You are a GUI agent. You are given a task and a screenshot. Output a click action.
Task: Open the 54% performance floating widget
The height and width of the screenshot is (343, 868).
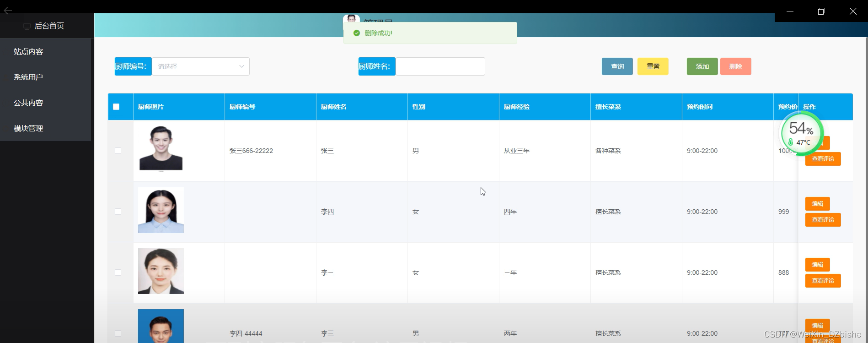click(x=801, y=134)
